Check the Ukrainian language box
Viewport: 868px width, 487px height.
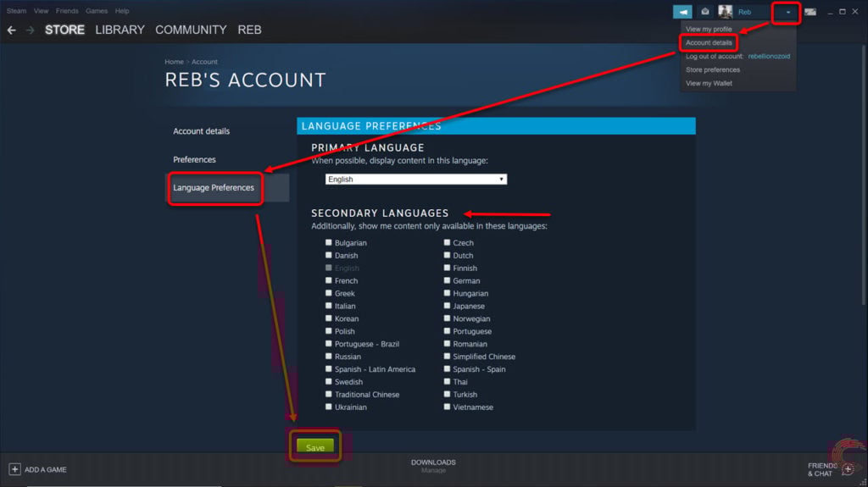tap(328, 407)
